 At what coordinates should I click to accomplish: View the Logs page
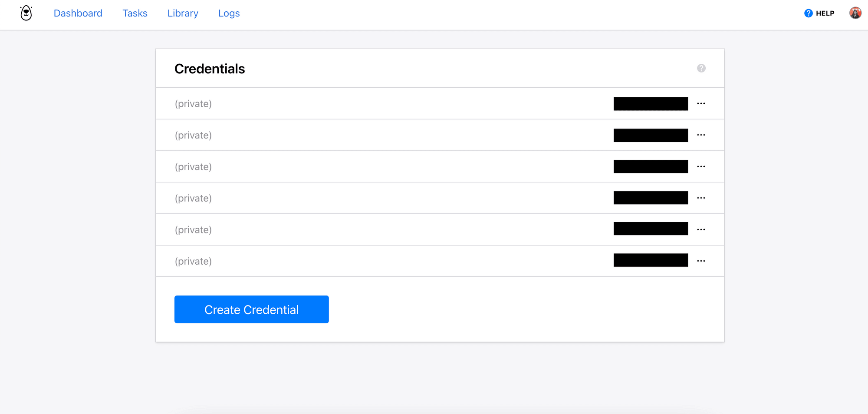click(229, 13)
